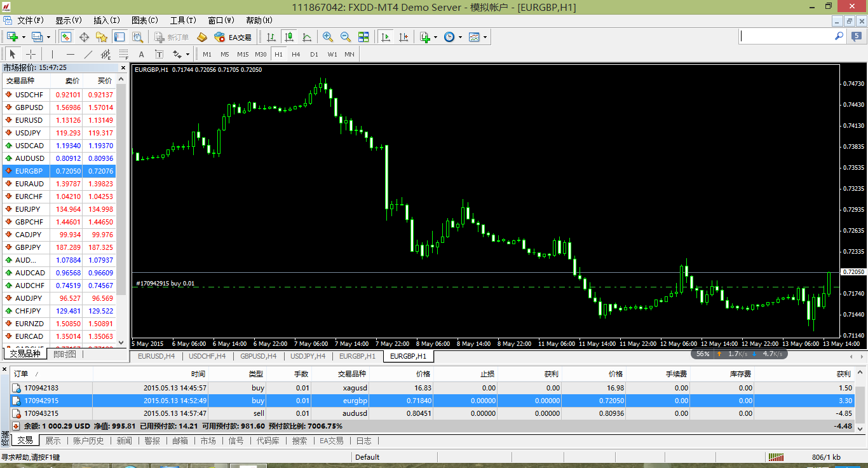Open the MetaEditor book icon
Image resolution: width=868 pixels, height=468 pixels.
pos(202,37)
